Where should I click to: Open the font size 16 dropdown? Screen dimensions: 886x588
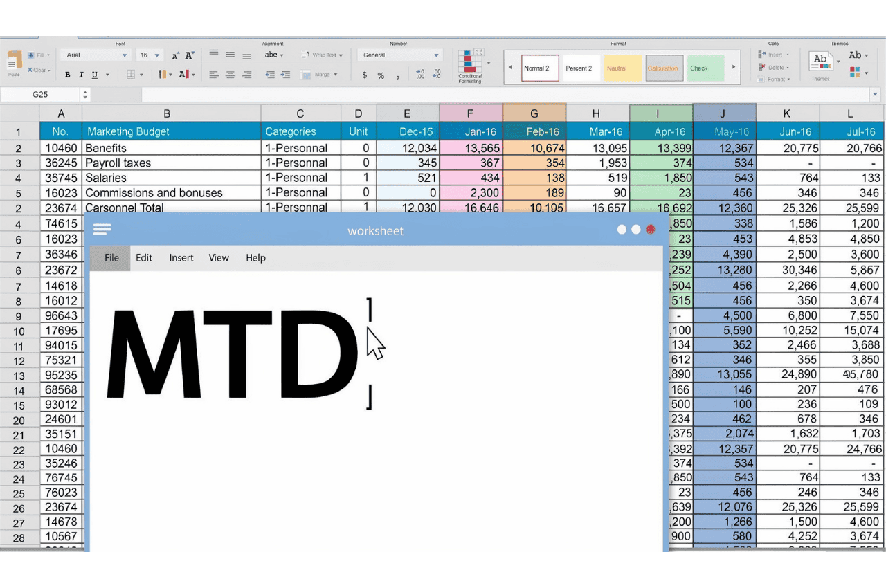[150, 55]
